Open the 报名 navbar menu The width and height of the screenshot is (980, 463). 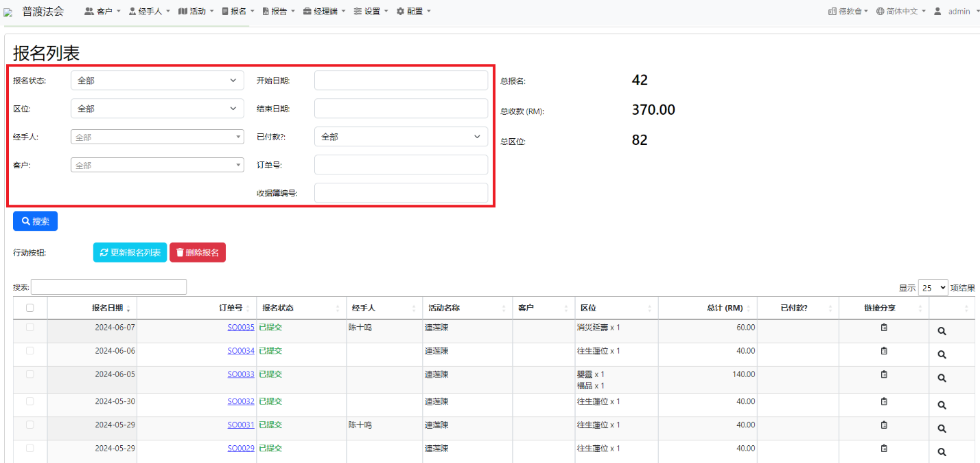(238, 11)
